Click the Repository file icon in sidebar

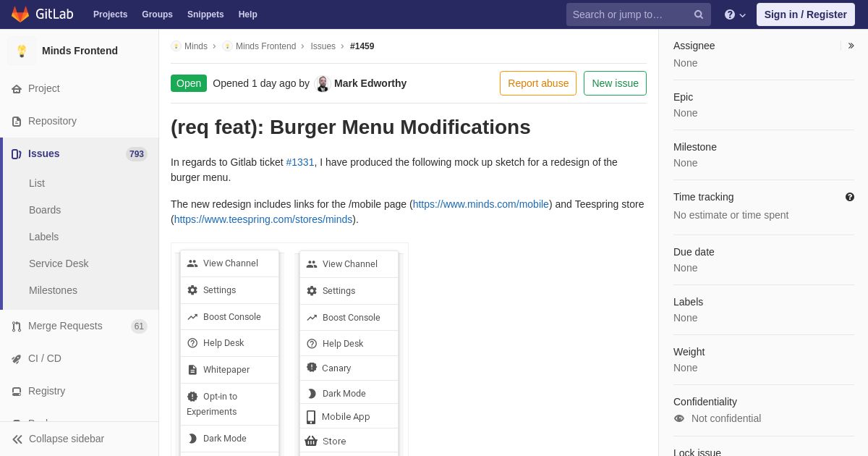pyautogui.click(x=17, y=121)
